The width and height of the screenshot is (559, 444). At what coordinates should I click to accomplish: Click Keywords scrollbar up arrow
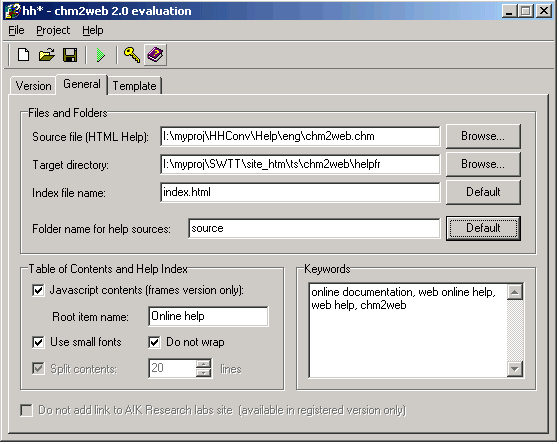pos(515,292)
